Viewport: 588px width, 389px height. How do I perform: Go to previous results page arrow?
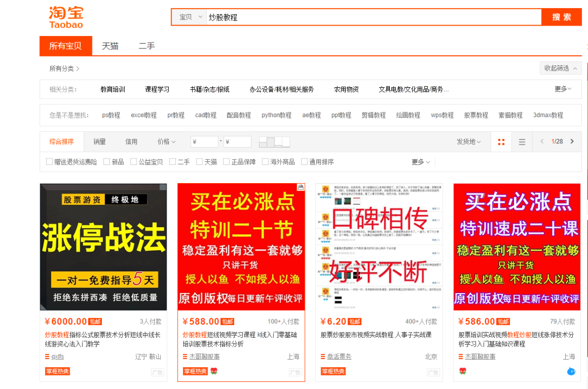tap(542, 142)
